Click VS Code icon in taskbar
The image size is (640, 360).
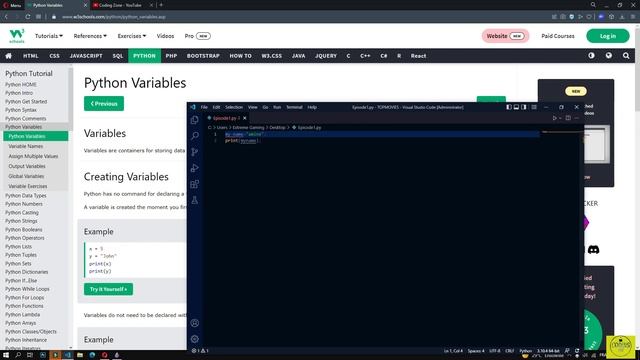point(68,355)
